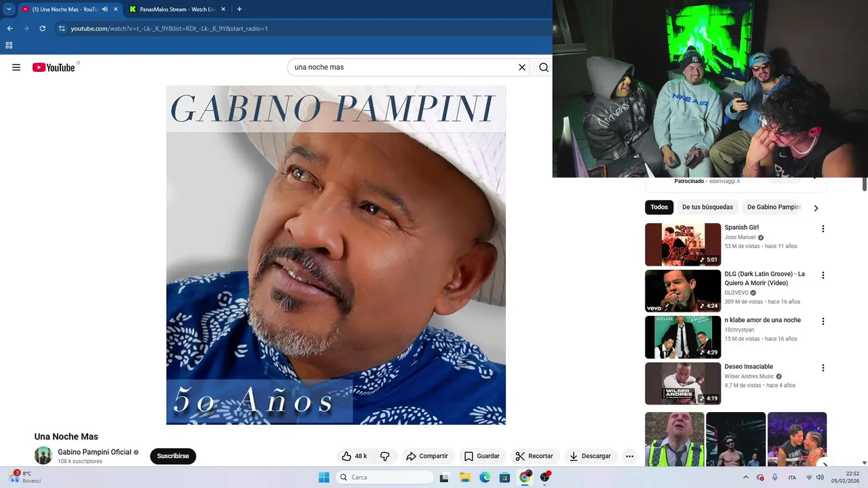Run search with magnifier icon
Screen dimensions: 868x488
[x=544, y=67]
